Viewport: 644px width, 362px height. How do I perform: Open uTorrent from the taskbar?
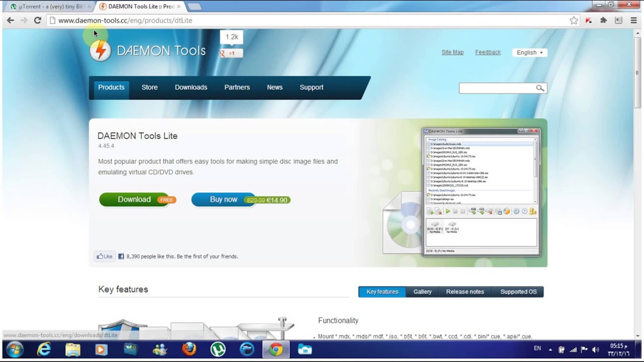coord(218,349)
